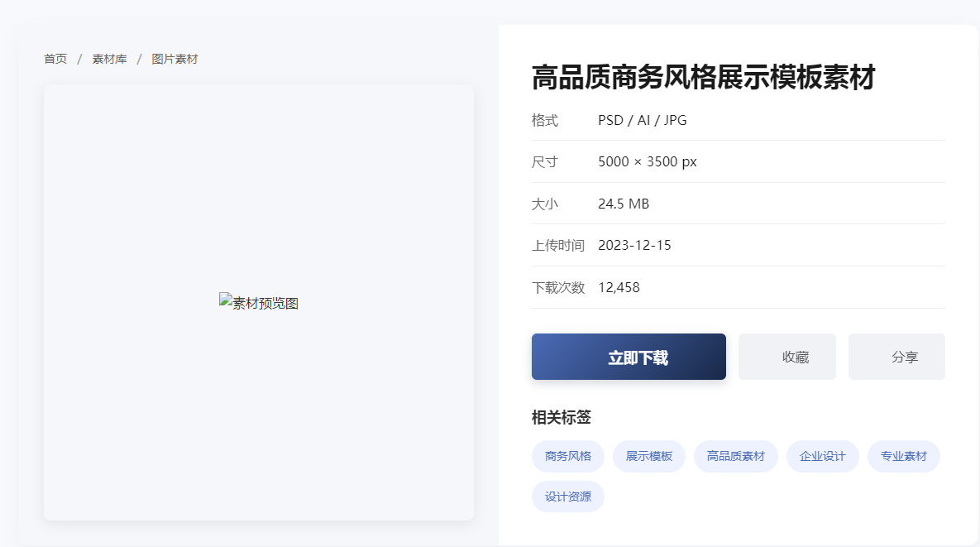Screen dimensions: 980x547
Task: Select the 展示模板 tag
Action: click(x=648, y=456)
